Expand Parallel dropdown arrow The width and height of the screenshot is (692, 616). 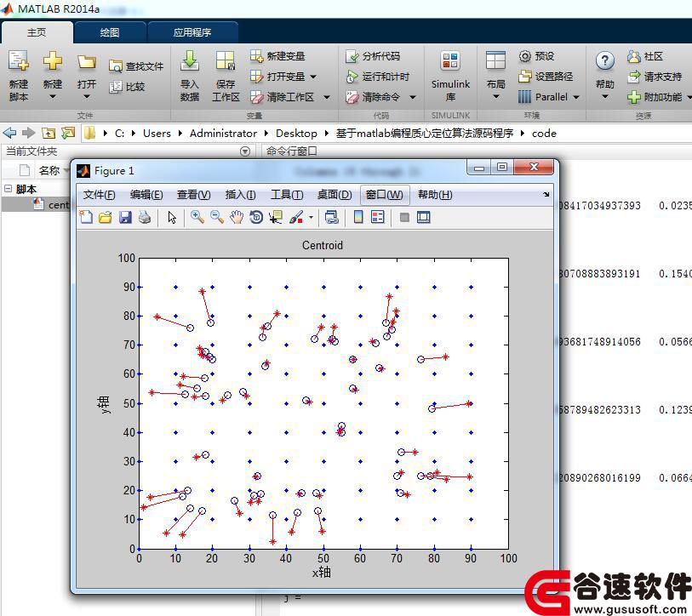[576, 97]
